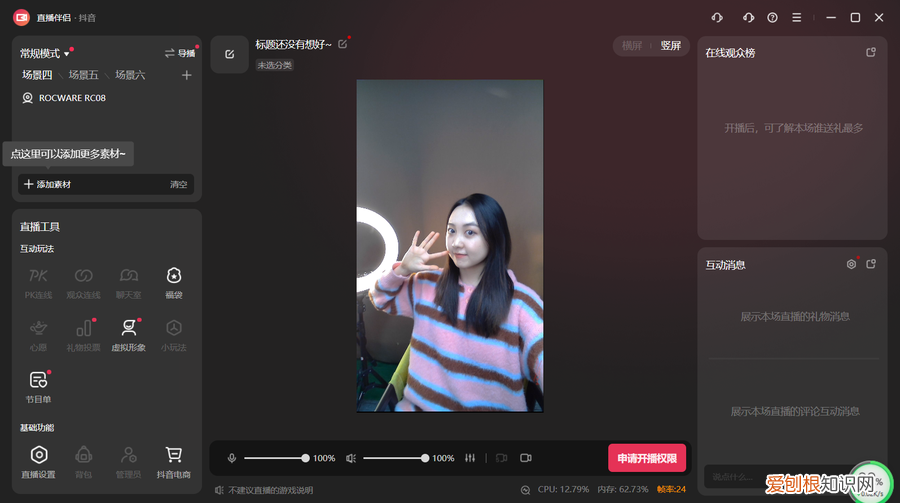Switch preview to 竖屏 portrait

(670, 45)
